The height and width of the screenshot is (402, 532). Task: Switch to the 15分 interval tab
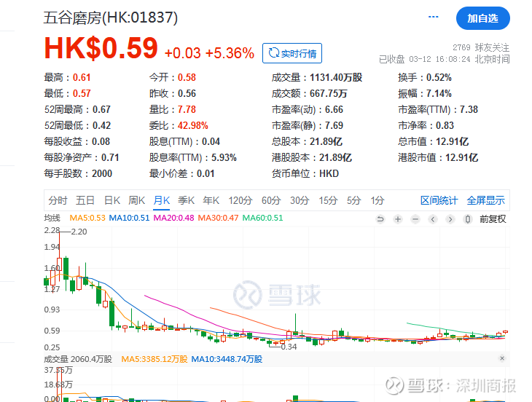(x=328, y=200)
